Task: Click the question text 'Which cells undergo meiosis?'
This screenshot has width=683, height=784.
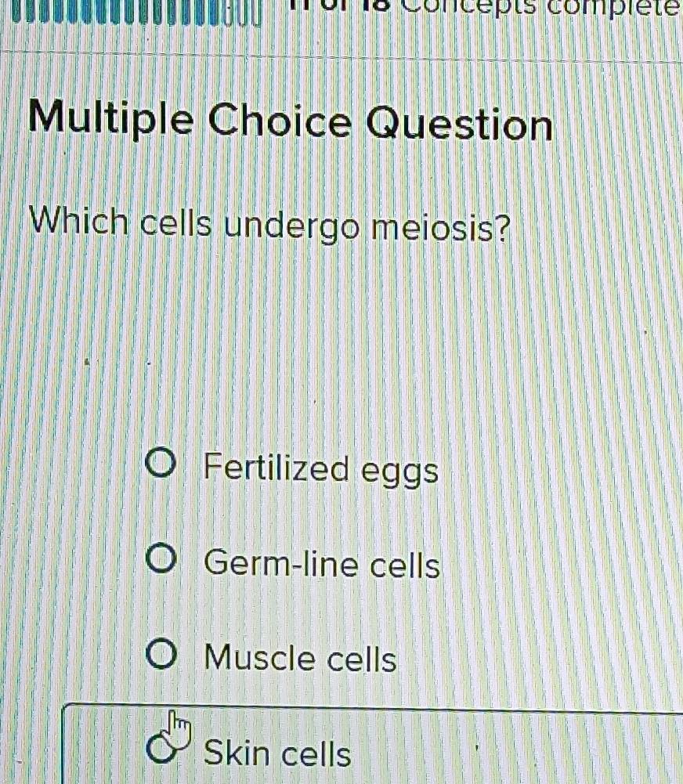Action: [x=270, y=226]
